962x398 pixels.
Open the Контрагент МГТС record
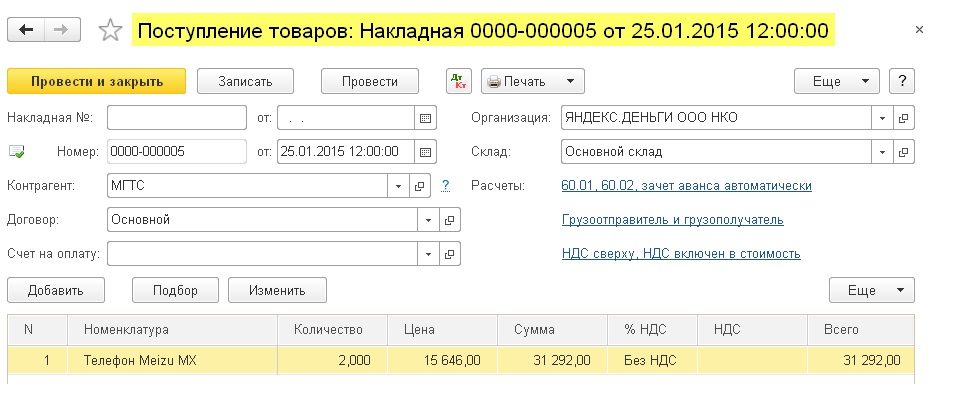[x=420, y=186]
